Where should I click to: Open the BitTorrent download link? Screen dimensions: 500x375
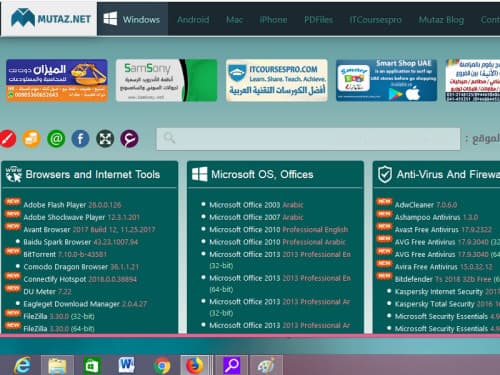click(65, 254)
